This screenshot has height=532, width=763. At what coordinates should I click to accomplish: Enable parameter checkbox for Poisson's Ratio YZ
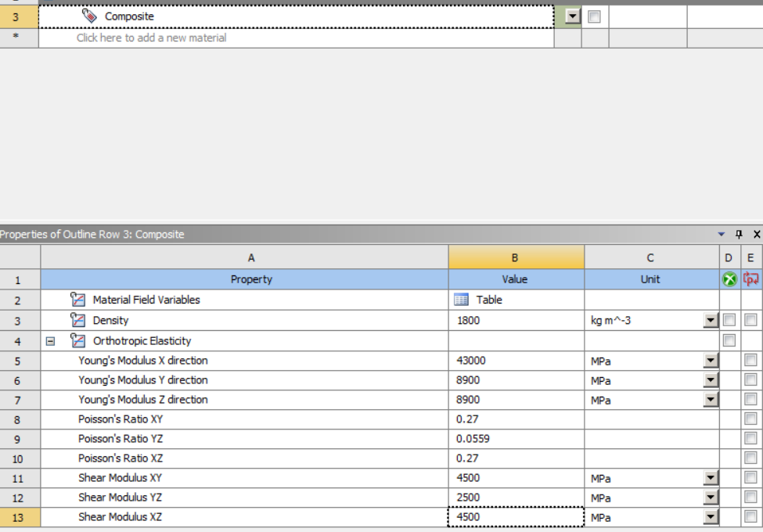click(x=751, y=439)
